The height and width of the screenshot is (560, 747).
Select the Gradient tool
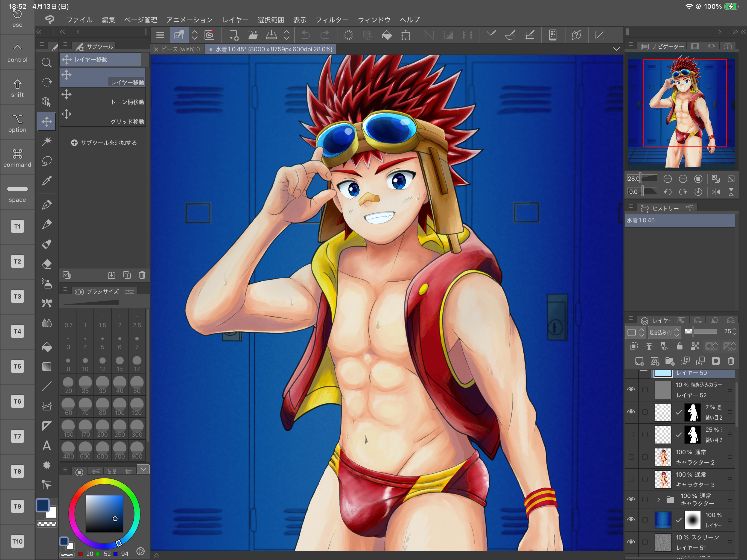tap(46, 366)
